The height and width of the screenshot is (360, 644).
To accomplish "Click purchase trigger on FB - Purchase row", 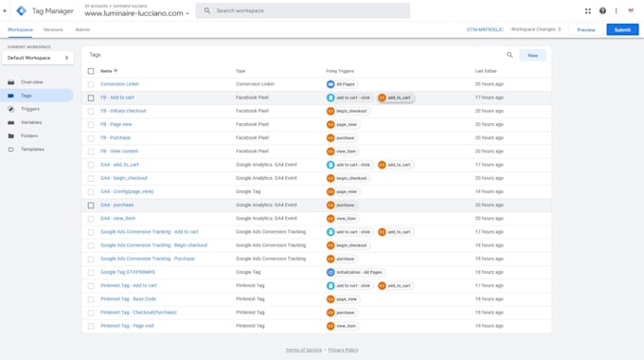I will [x=342, y=138].
